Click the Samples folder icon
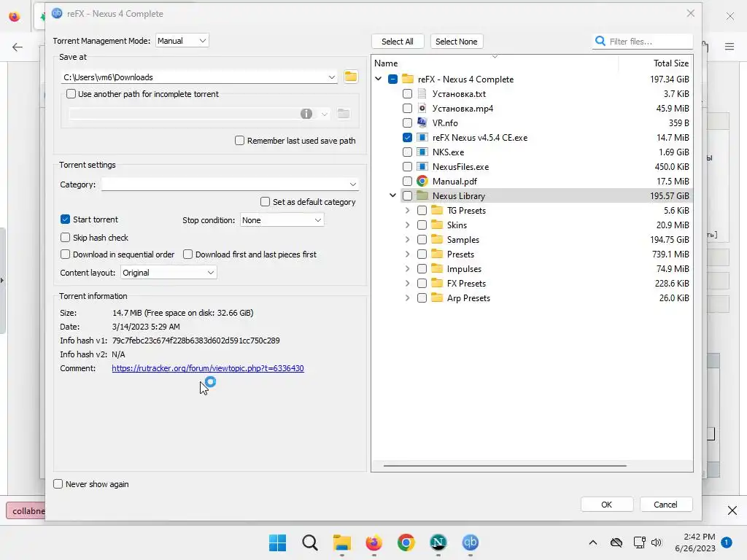 [x=436, y=239]
